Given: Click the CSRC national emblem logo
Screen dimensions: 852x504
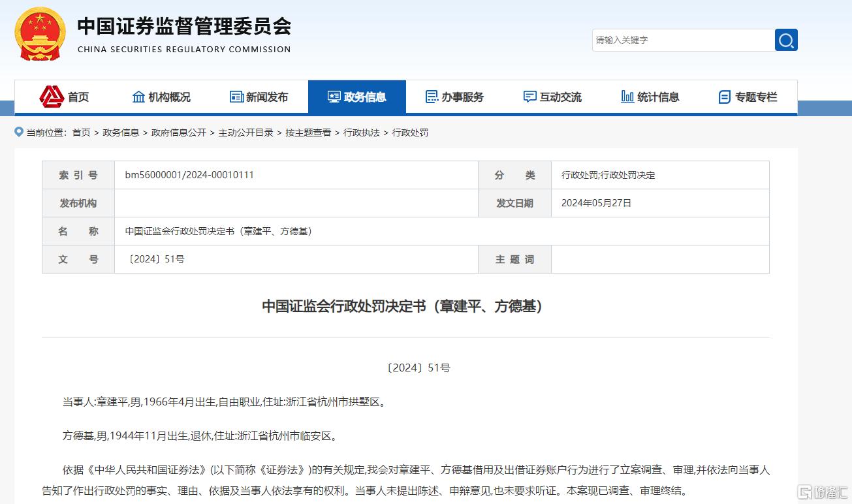Looking at the screenshot, I should [40, 34].
